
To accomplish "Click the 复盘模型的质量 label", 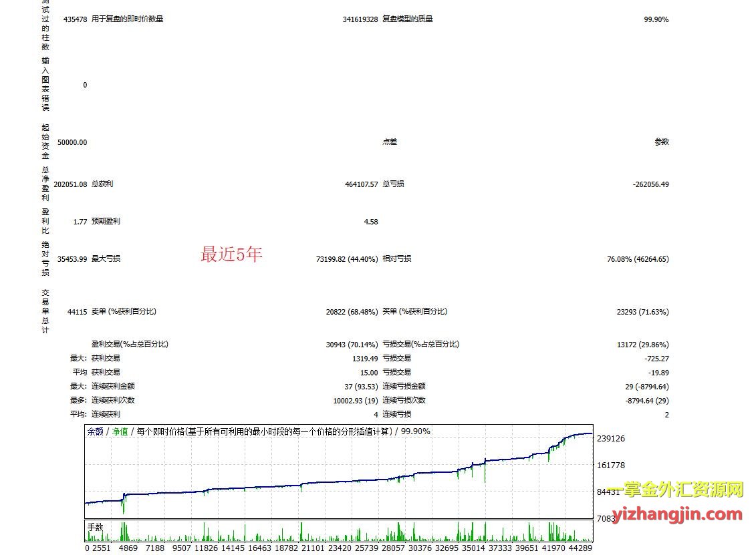I will 407,19.
